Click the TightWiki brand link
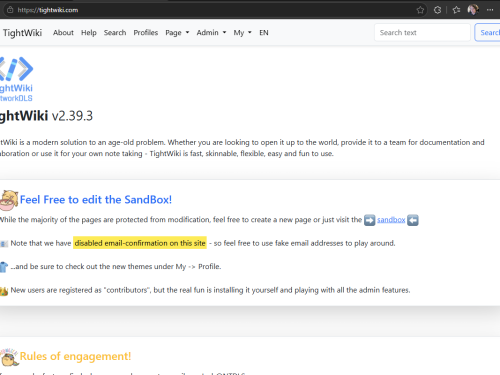Screen dimensions: 500x375 click(22, 33)
